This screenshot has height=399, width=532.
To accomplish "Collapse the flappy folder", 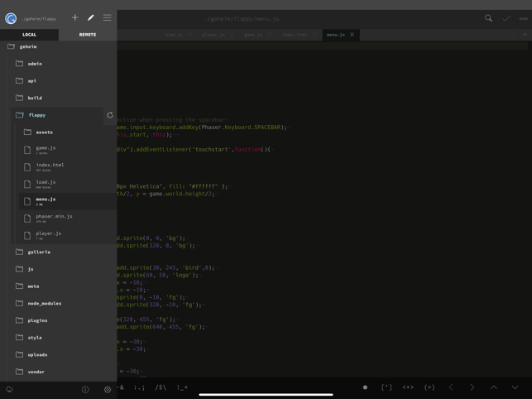I will 36,115.
